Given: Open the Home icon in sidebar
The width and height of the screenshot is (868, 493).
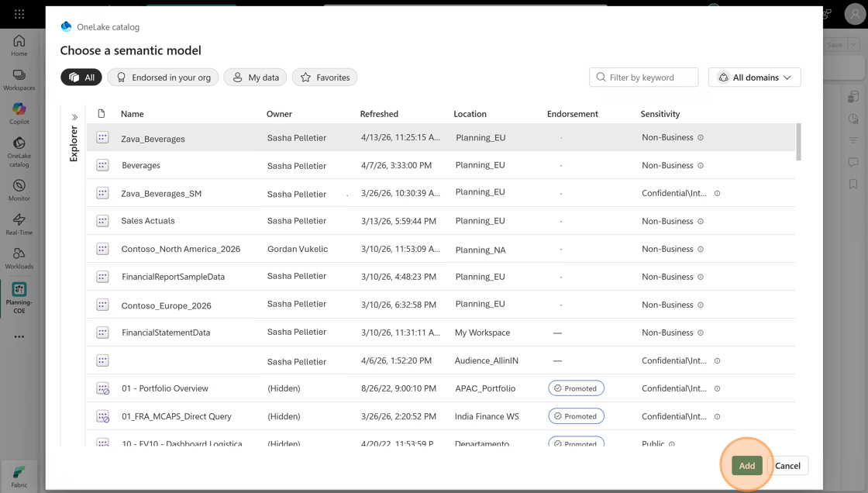Looking at the screenshot, I should [x=19, y=46].
